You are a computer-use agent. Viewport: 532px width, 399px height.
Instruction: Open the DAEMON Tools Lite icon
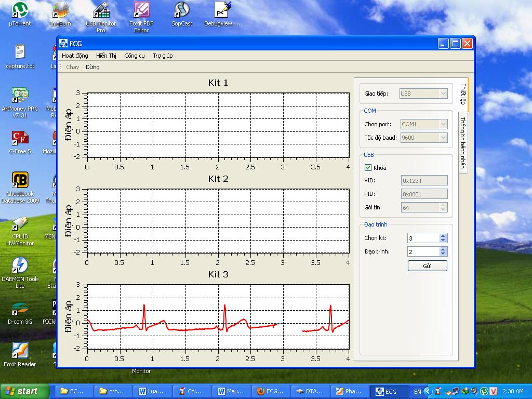(x=20, y=266)
